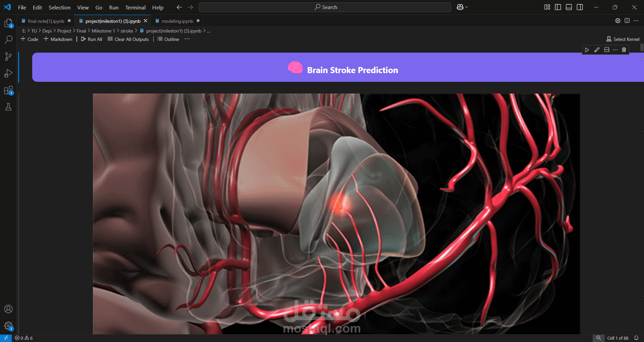
Task: Delete the current cell with trash icon
Action: [624, 50]
